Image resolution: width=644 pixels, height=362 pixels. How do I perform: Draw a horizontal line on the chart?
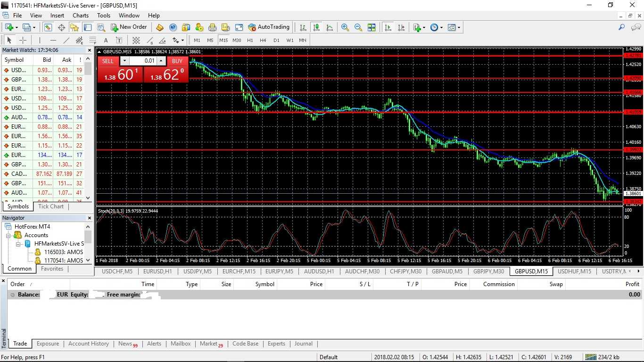tap(53, 40)
